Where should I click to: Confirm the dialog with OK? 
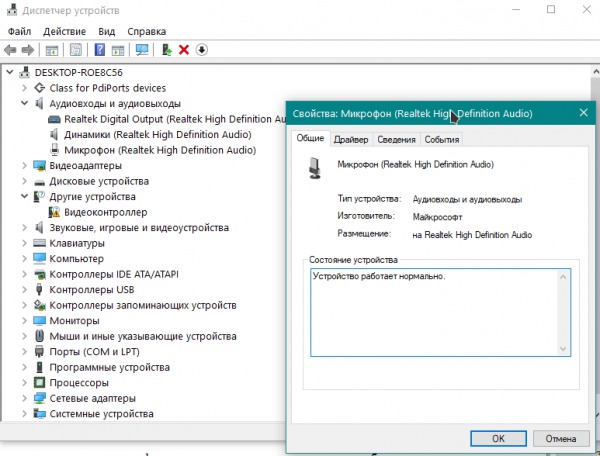(498, 438)
